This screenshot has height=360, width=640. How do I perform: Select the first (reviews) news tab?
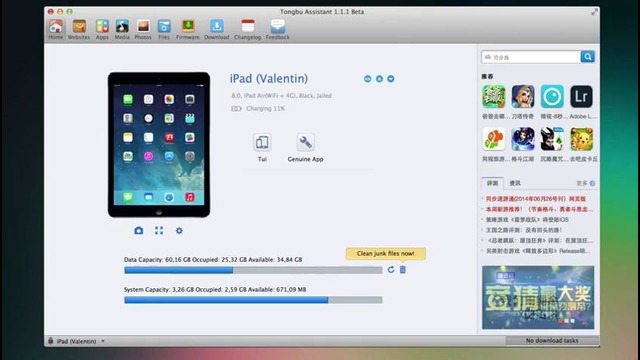[x=492, y=183]
